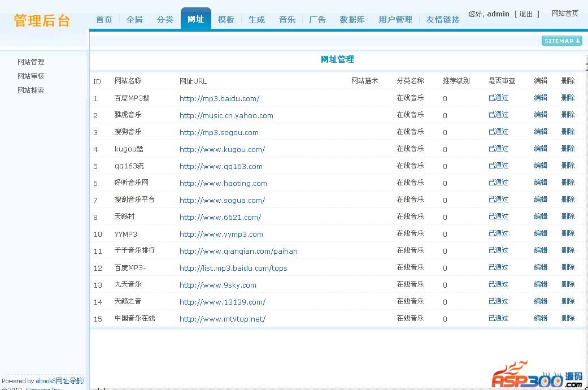
Task: Edit the 九天音乐 row entry
Action: [x=541, y=284]
